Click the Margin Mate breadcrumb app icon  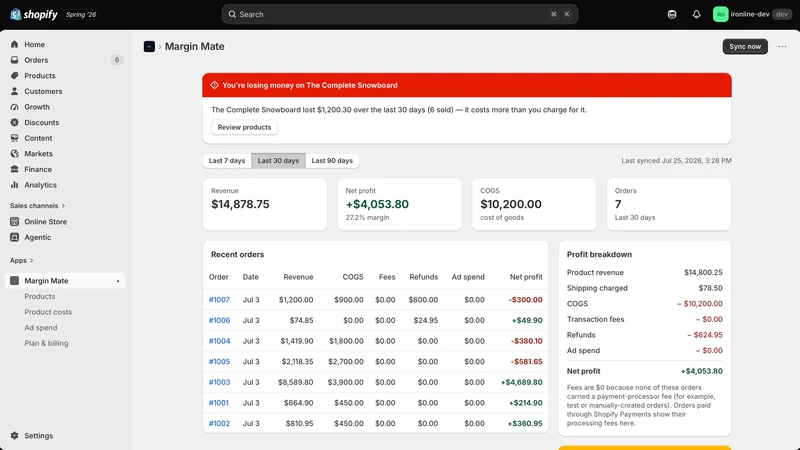149,46
